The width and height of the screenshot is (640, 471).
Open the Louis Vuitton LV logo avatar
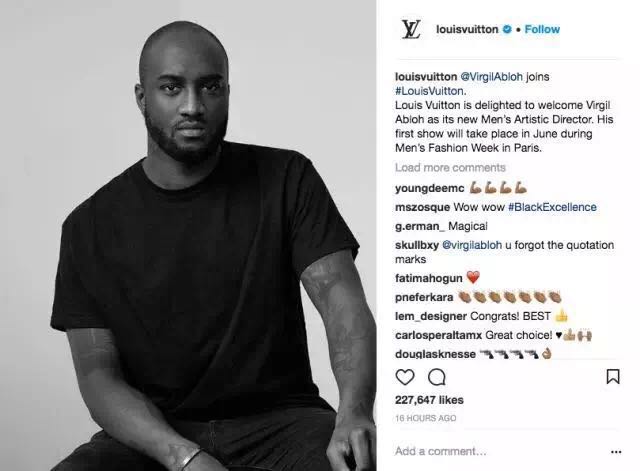point(411,29)
